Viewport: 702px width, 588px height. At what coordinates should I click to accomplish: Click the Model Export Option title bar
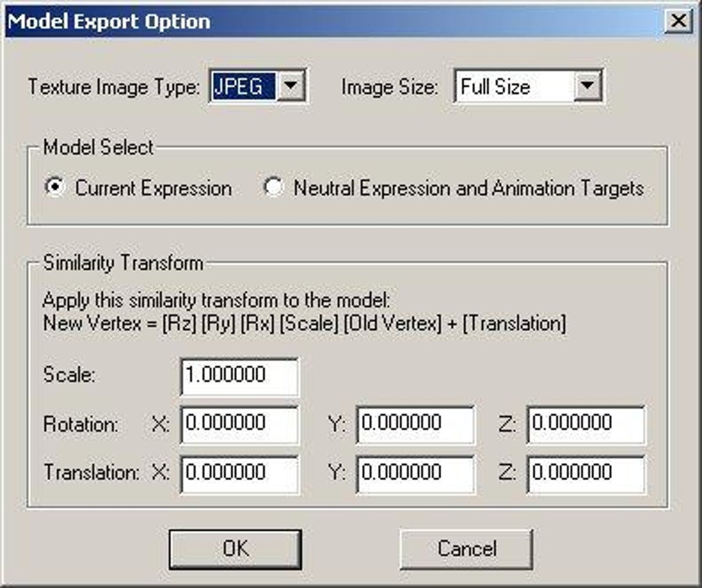point(344,21)
